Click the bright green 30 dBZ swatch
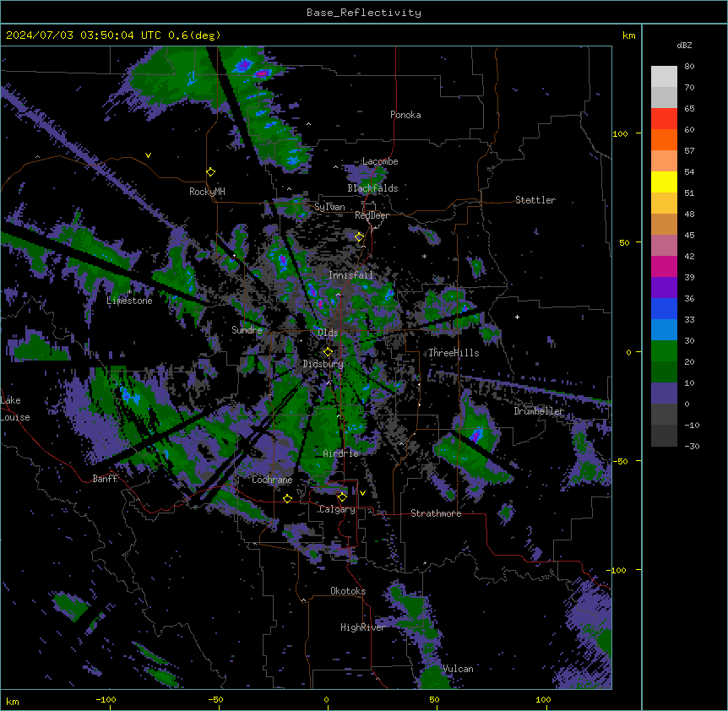 (x=664, y=351)
